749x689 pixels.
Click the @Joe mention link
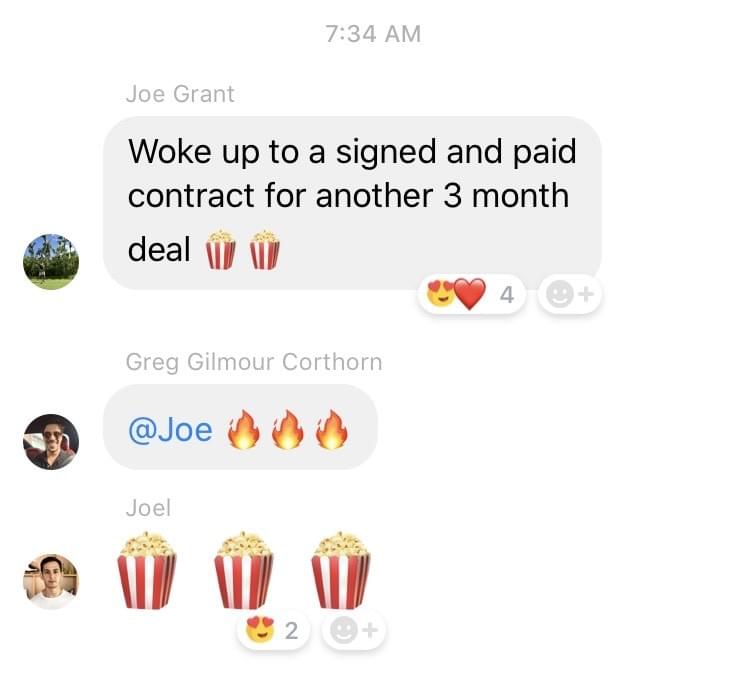coord(170,430)
